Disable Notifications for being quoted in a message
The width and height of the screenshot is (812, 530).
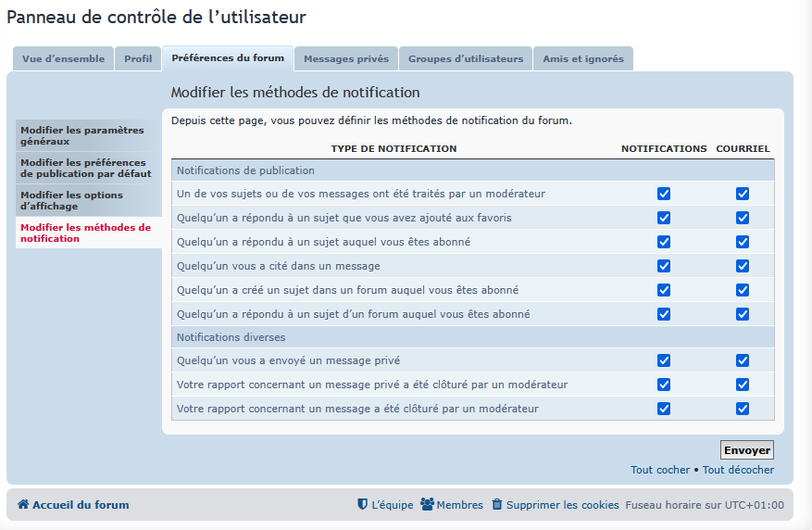pyautogui.click(x=663, y=266)
